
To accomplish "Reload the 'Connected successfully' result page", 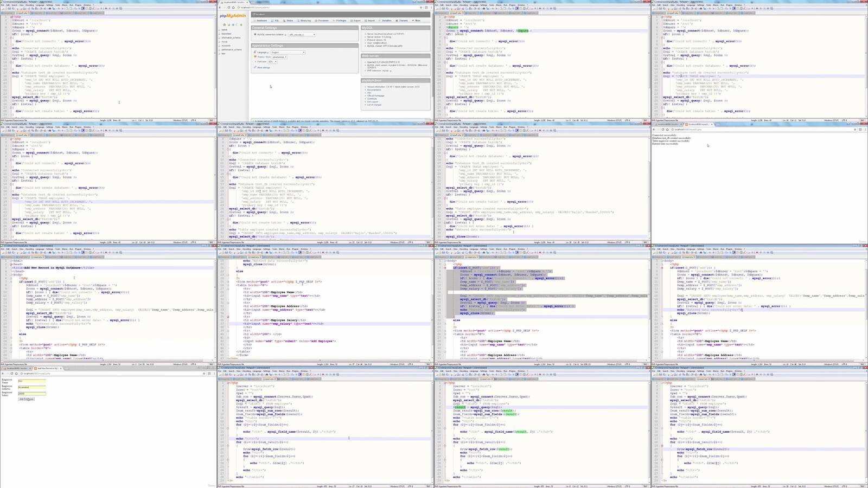I will click(x=663, y=130).
